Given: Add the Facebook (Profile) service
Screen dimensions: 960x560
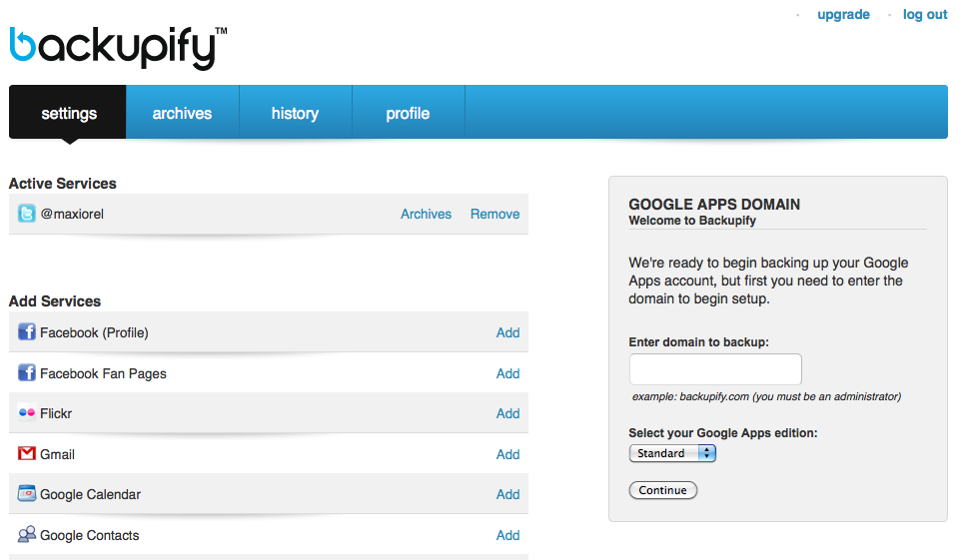Looking at the screenshot, I should 507,332.
